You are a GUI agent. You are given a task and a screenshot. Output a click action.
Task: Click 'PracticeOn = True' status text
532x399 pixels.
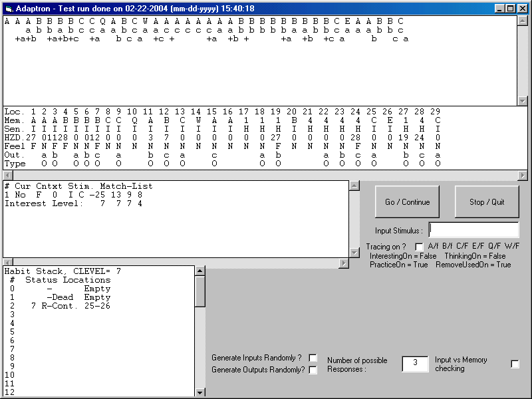pos(398,265)
